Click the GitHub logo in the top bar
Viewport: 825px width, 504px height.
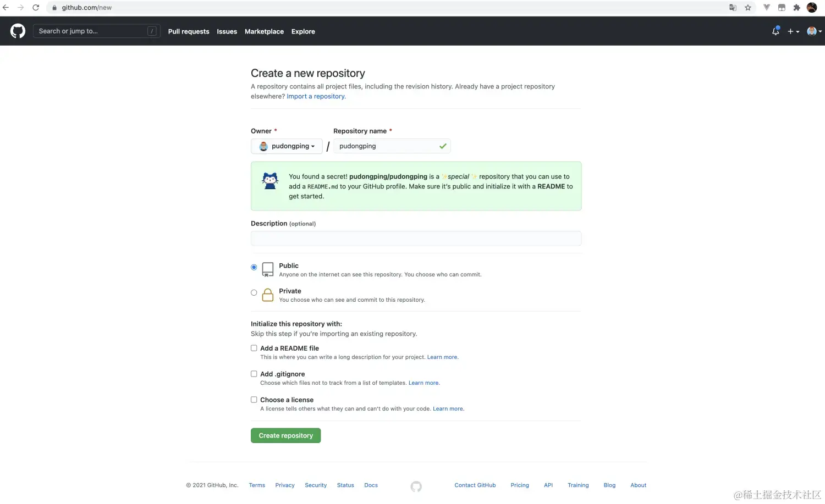click(x=18, y=31)
